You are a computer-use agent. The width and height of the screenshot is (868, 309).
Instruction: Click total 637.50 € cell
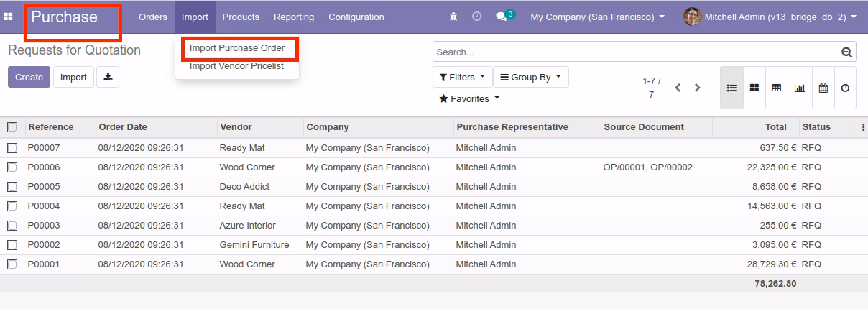pyautogui.click(x=778, y=148)
